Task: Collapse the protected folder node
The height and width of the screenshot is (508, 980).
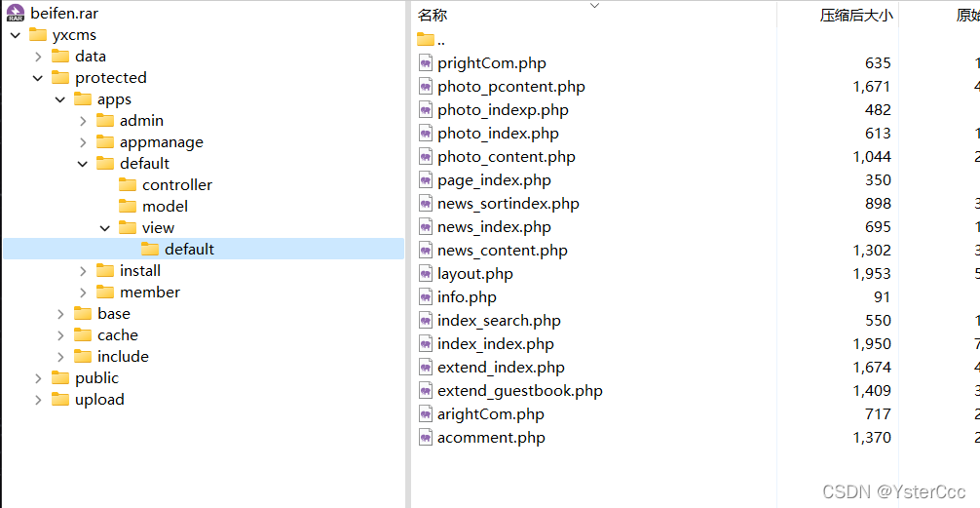Action: coord(38,78)
